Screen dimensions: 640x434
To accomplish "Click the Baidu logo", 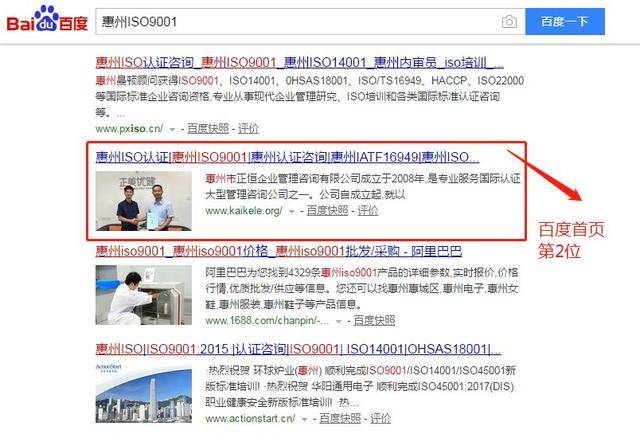I will (47, 20).
